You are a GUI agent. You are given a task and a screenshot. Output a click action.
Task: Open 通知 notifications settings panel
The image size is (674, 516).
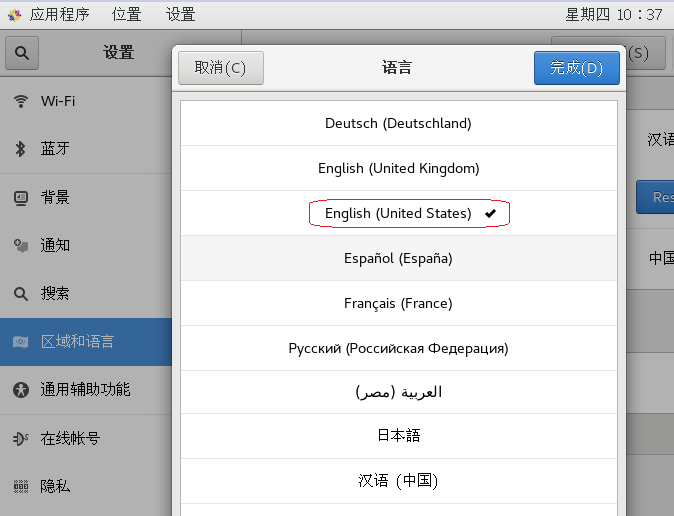tap(86, 246)
